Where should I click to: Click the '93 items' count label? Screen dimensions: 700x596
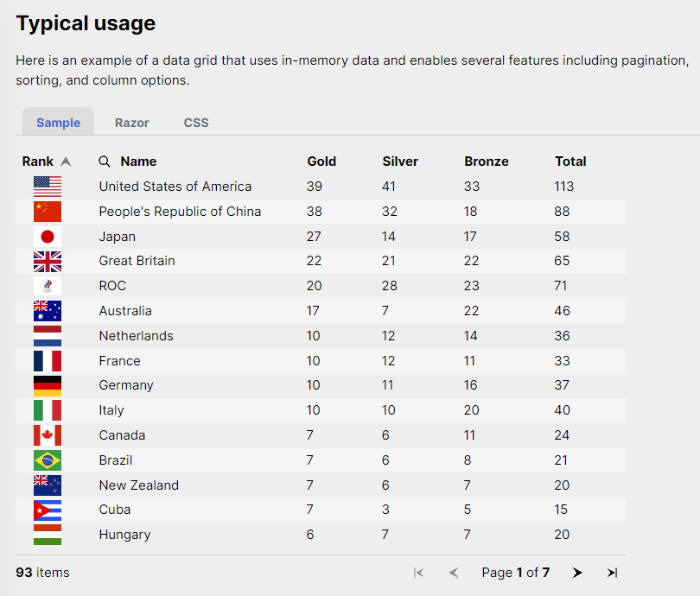coord(42,573)
